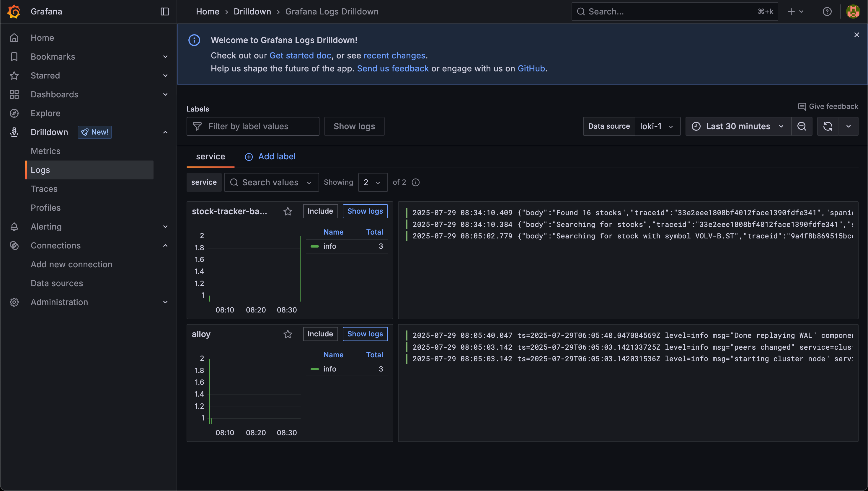Click the Connections sidebar icon
Viewport: 868px width, 491px height.
[x=14, y=245]
